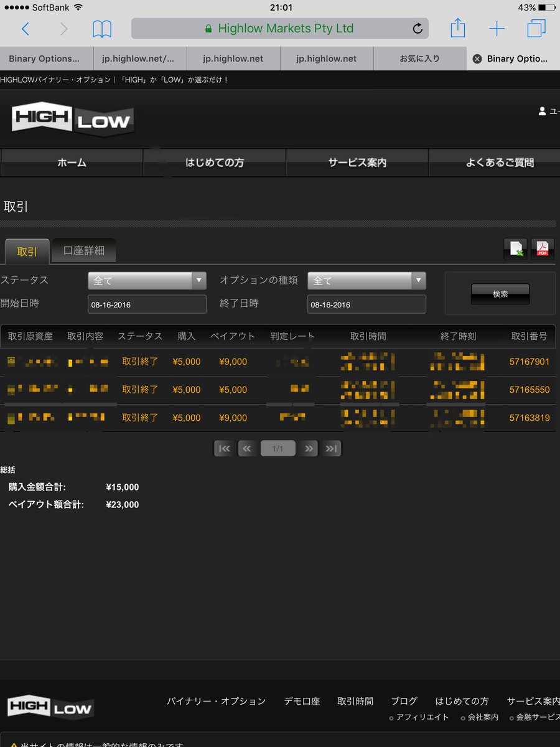Sort by 判定レート column header
This screenshot has height=747, width=560.
[x=292, y=336]
